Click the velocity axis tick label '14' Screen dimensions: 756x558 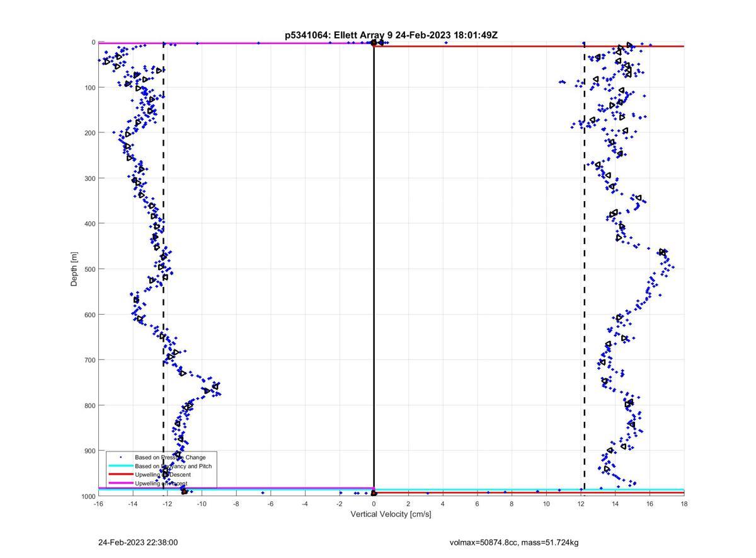615,504
